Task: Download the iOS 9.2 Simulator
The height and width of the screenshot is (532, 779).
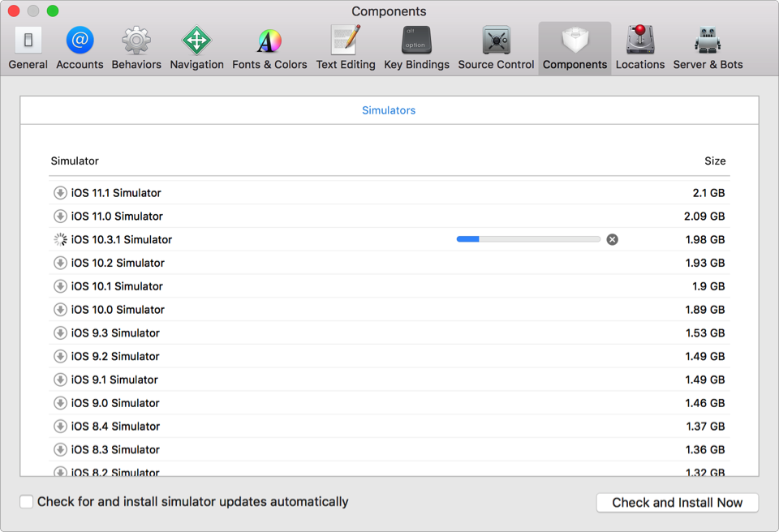Action: (x=60, y=356)
